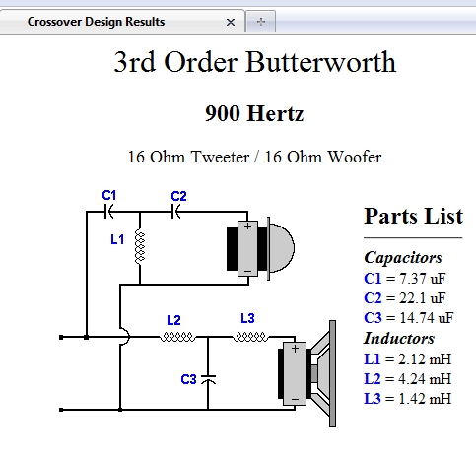Click the woofer plus terminal
476x453 pixels.
295,349
